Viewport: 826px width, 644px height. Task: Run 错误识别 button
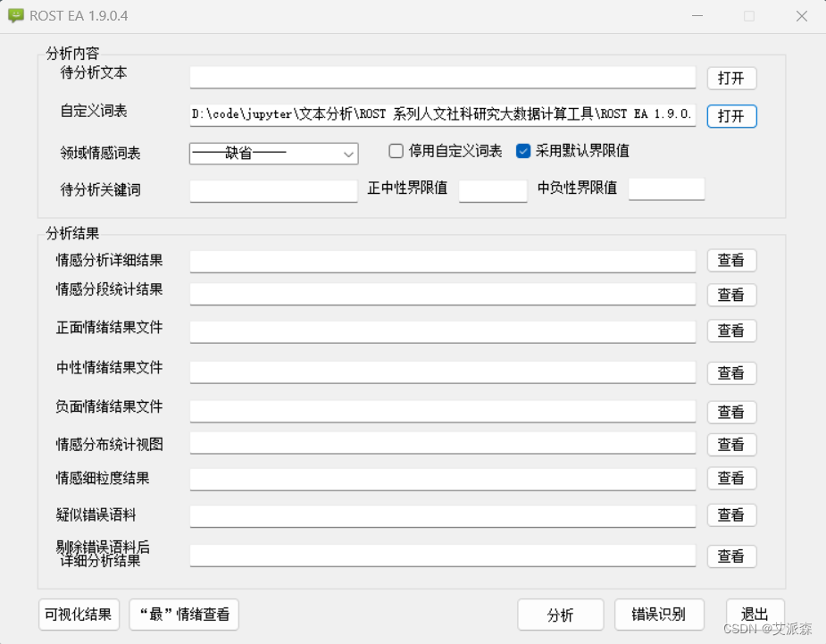[x=659, y=615]
